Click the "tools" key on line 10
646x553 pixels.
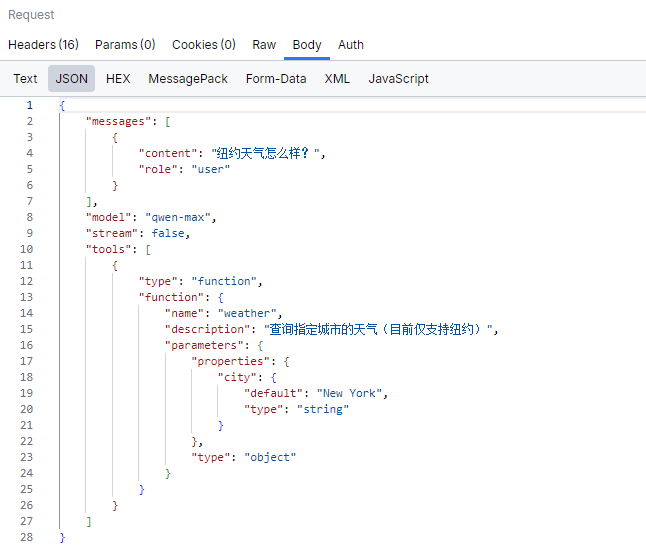coord(108,249)
